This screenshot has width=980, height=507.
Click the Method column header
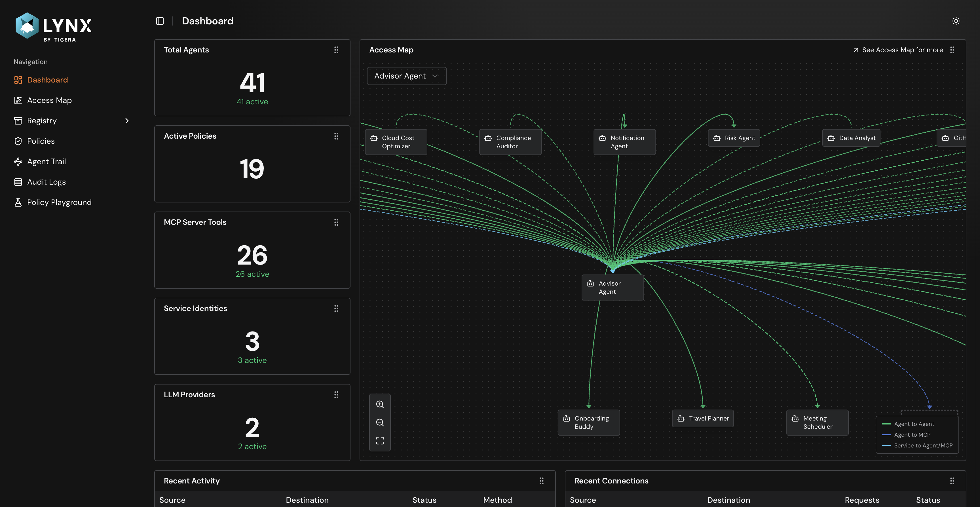point(497,500)
